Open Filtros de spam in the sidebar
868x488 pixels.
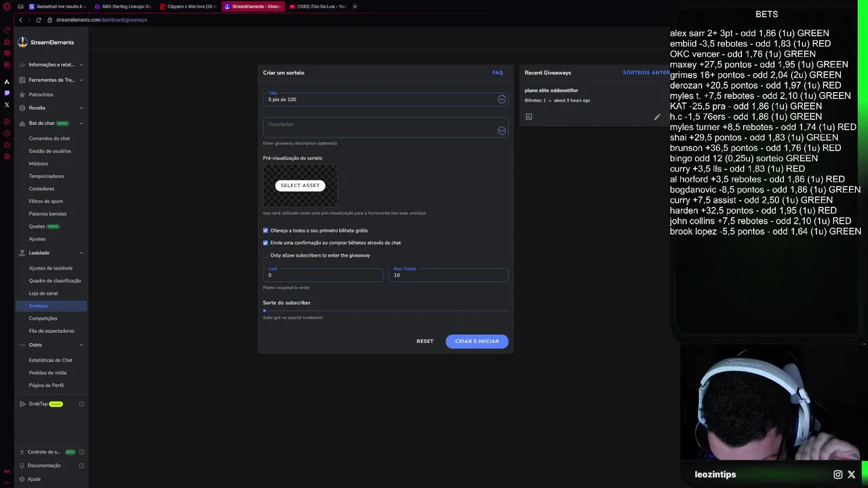coord(46,201)
